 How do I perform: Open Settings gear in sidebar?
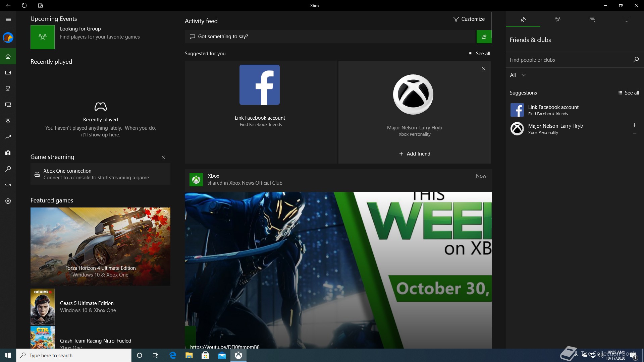(x=8, y=201)
